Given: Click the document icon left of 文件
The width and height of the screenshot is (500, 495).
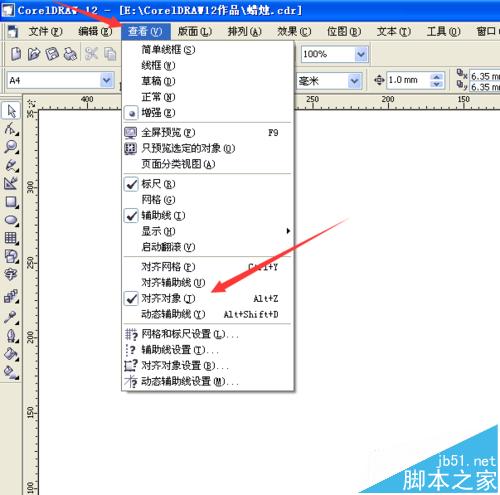Looking at the screenshot, I should pos(13,32).
